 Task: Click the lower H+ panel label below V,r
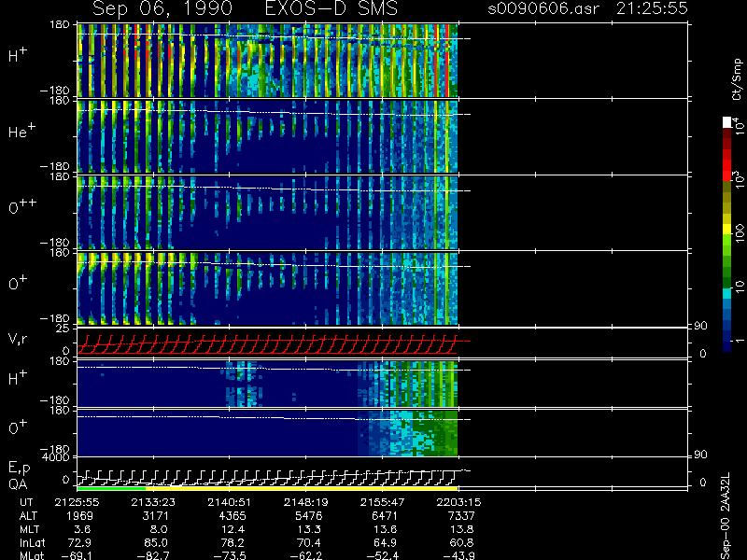pos(18,377)
